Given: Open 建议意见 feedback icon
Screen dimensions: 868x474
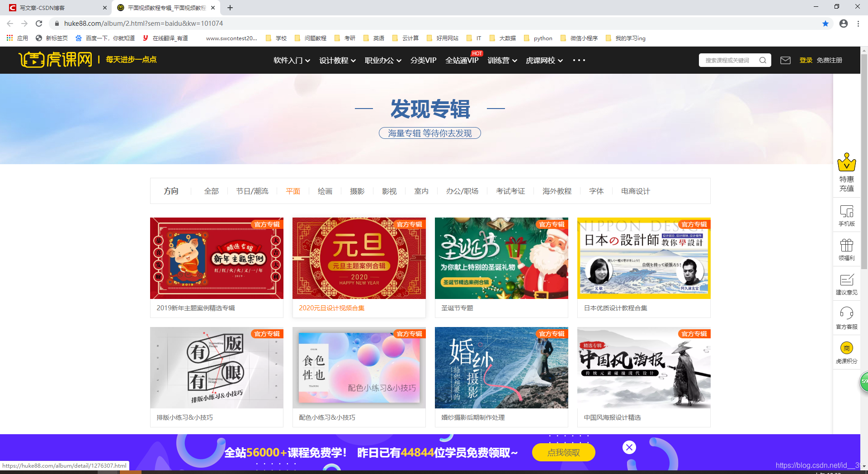Looking at the screenshot, I should (846, 281).
